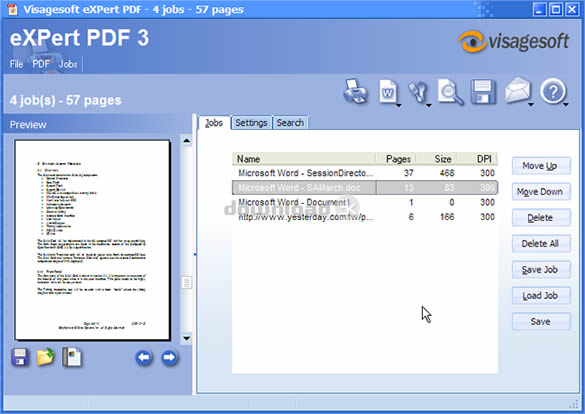Click the Word document export icon
585x414 pixels.
(388, 91)
